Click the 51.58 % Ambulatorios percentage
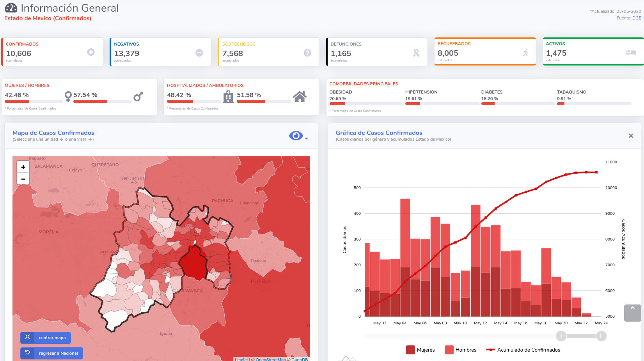Screen dimensions: 644x361 click(249, 95)
